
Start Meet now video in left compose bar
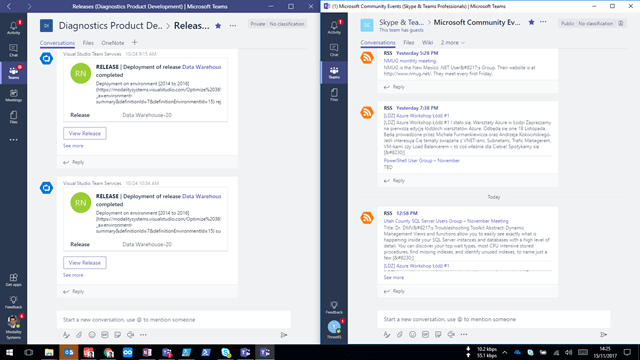tap(130, 335)
